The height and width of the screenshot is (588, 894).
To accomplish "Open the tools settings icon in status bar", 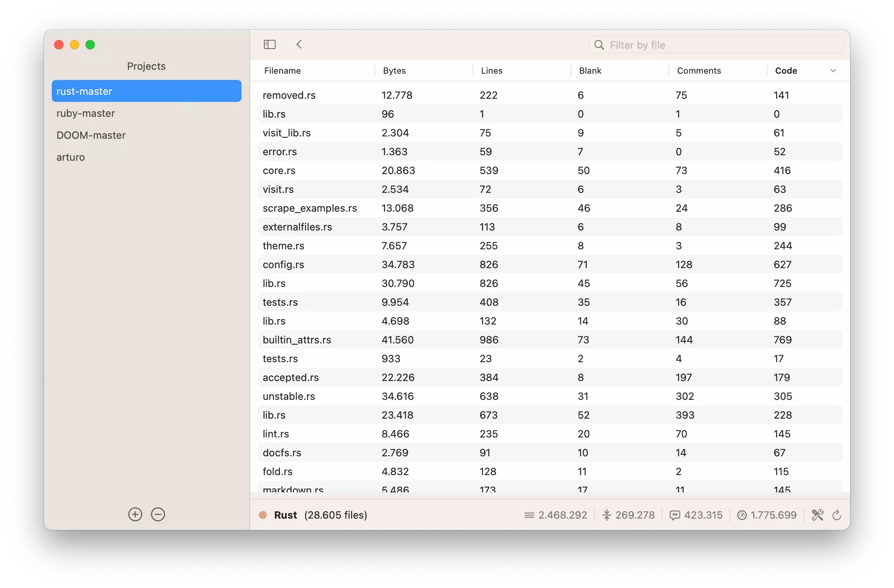I will pyautogui.click(x=818, y=515).
